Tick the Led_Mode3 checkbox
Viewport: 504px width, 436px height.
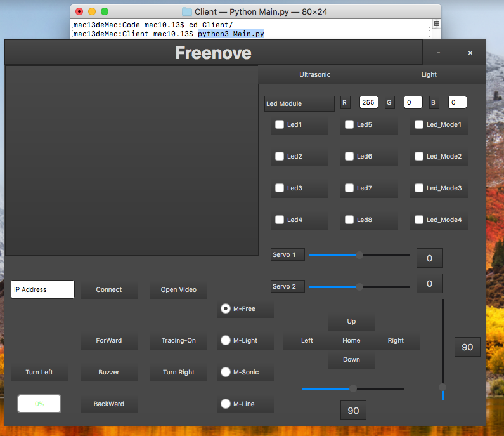419,188
